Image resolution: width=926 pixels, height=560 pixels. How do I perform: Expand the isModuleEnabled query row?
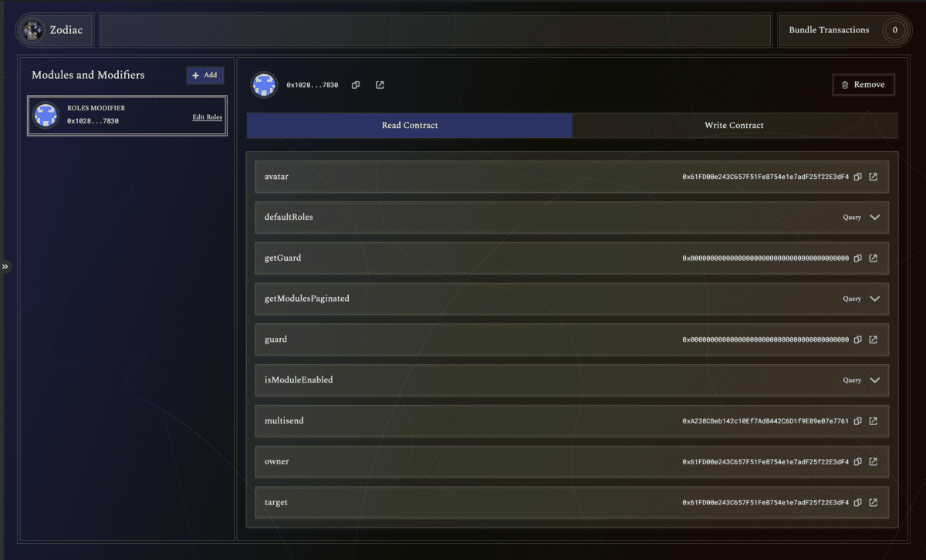coord(874,380)
